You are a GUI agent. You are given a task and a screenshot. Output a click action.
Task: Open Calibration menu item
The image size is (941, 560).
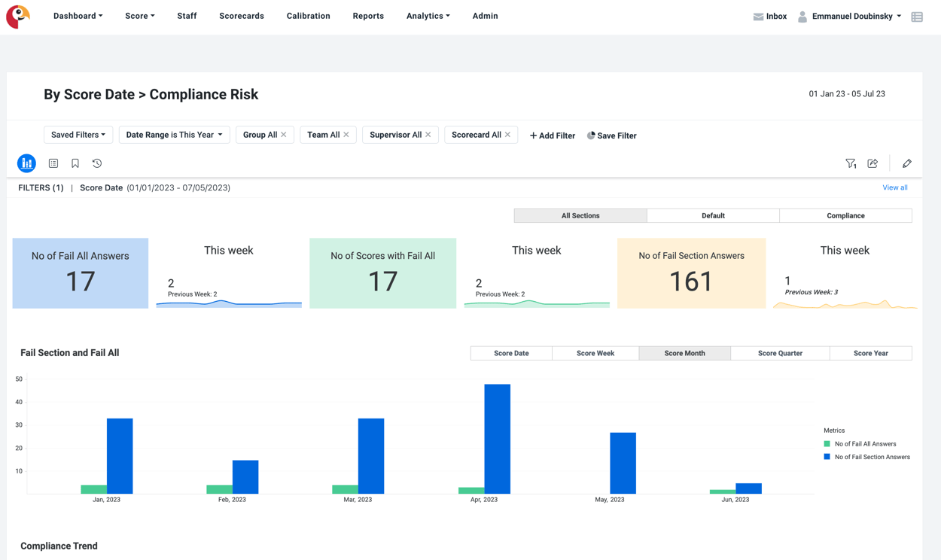(308, 16)
